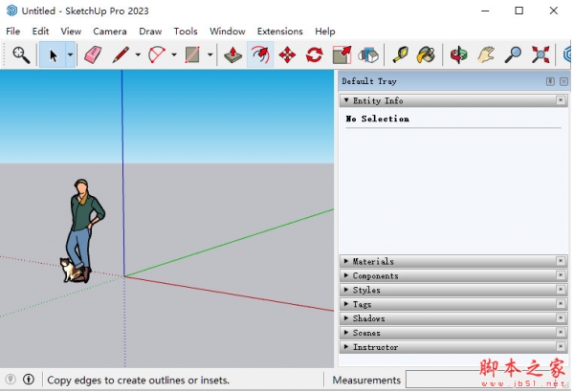Maximize the SketchUp window
The width and height of the screenshot is (574, 392).
pos(519,11)
